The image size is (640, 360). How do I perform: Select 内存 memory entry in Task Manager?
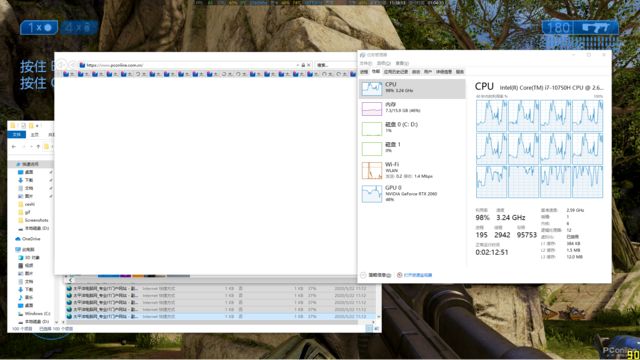[x=412, y=109]
